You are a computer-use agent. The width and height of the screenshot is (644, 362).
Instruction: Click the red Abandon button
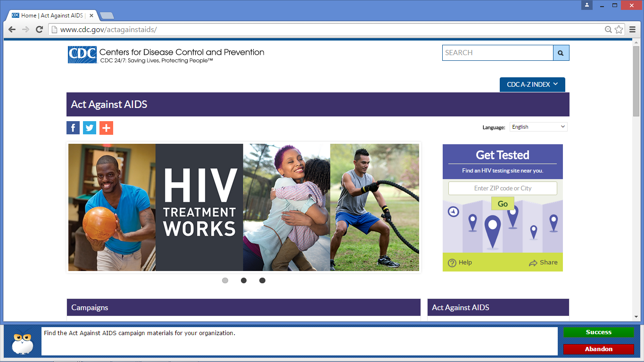tap(599, 349)
